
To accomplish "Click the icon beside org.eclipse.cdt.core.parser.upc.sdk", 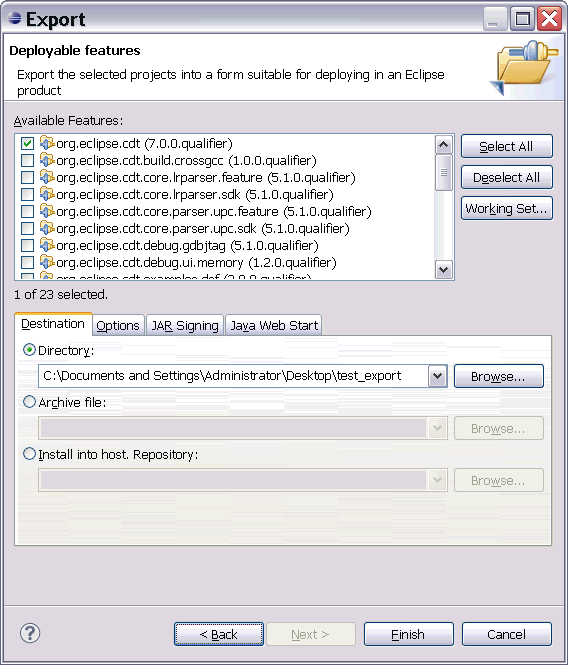I will (47, 228).
